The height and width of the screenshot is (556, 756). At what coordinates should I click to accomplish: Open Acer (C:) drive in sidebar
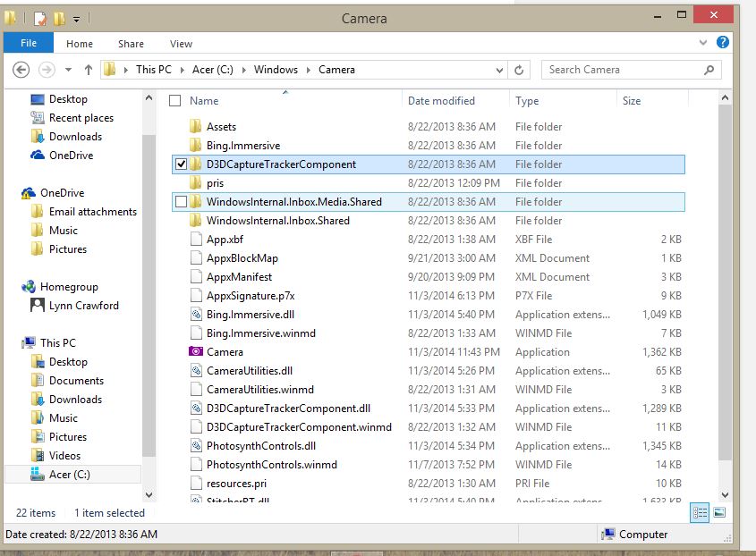coord(60,475)
